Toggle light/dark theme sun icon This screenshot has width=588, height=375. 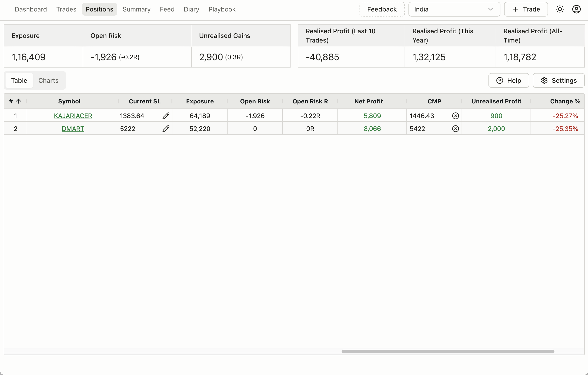(x=560, y=9)
